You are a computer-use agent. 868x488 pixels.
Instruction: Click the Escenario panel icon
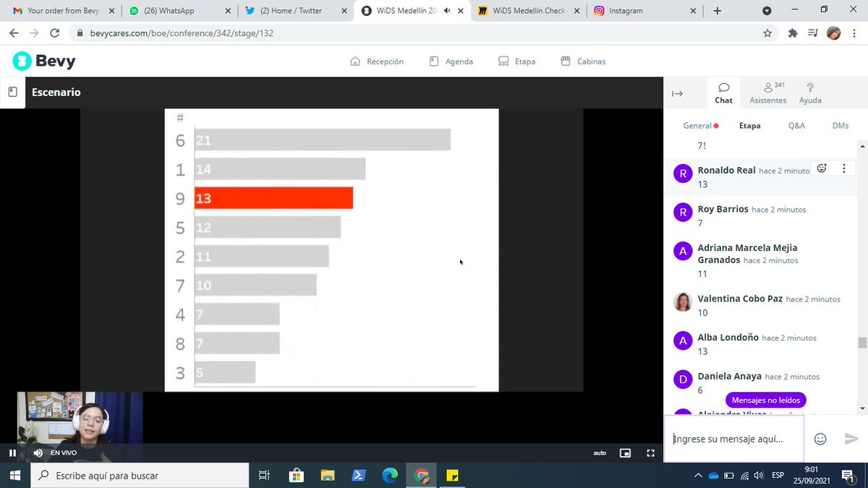point(12,93)
